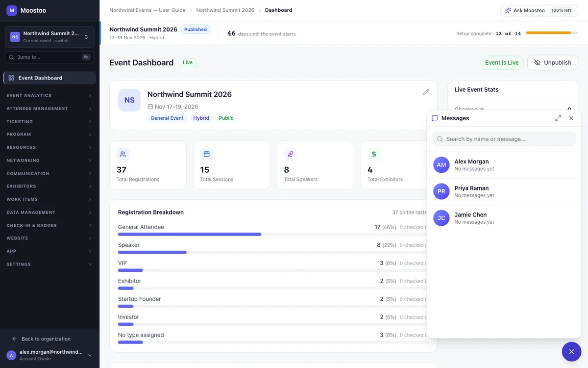Expand the Ticketing section
The width and height of the screenshot is (588, 368).
tap(49, 122)
